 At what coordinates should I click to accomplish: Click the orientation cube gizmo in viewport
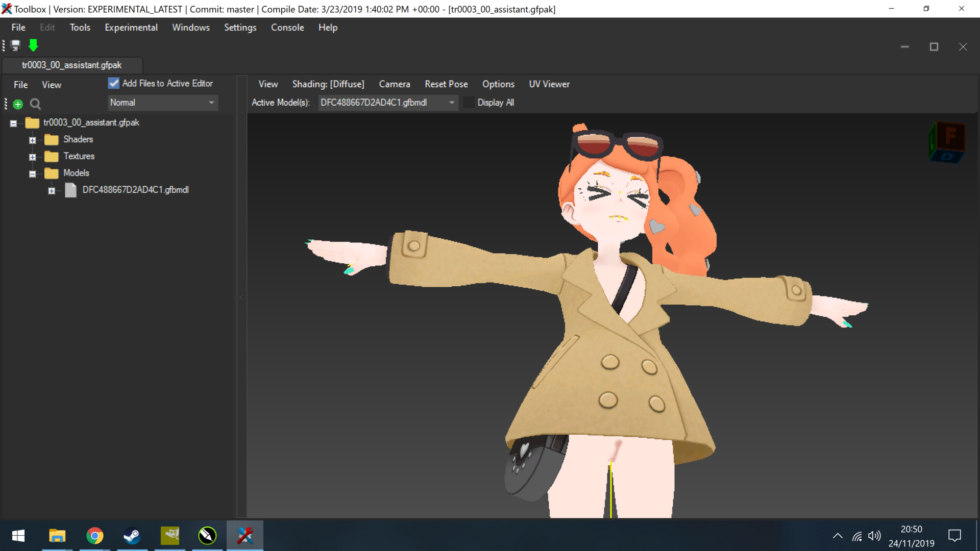coord(947,142)
